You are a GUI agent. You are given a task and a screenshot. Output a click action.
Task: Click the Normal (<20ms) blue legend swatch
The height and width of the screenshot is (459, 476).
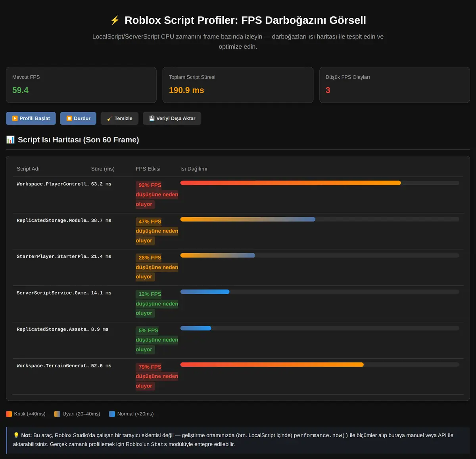coord(112,414)
